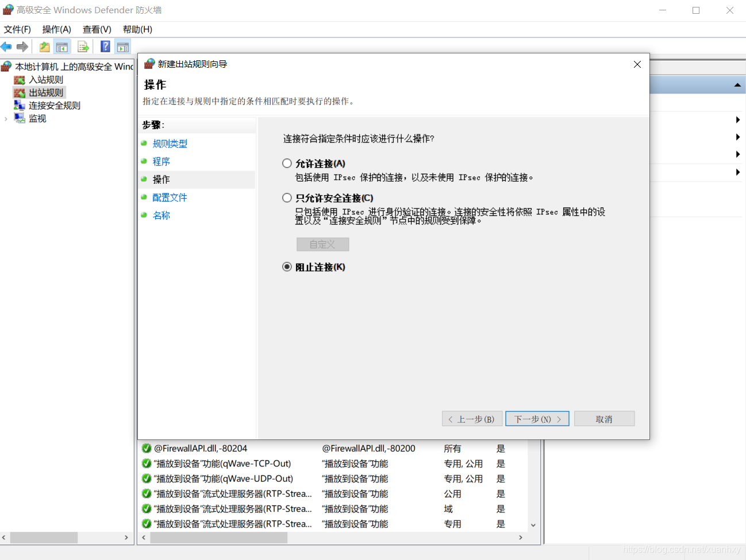
Task: Expand the Monitoring (监视) tree node
Action: (6, 119)
